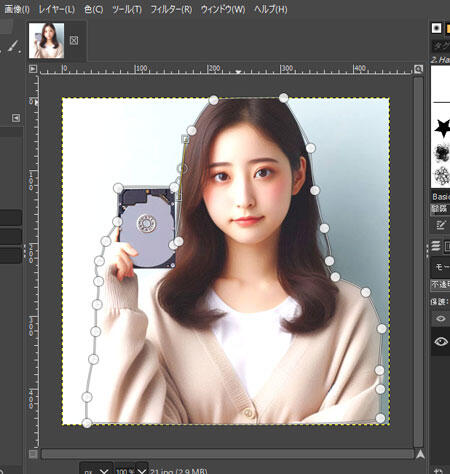Image resolution: width=450 pixels, height=474 pixels.
Task: Open the ruler corner image menu button
Action: pyautogui.click(x=33, y=69)
